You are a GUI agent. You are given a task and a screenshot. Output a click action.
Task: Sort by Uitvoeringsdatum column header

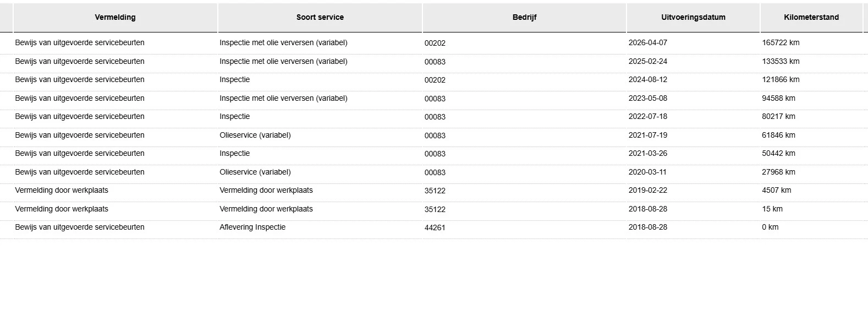pos(693,18)
